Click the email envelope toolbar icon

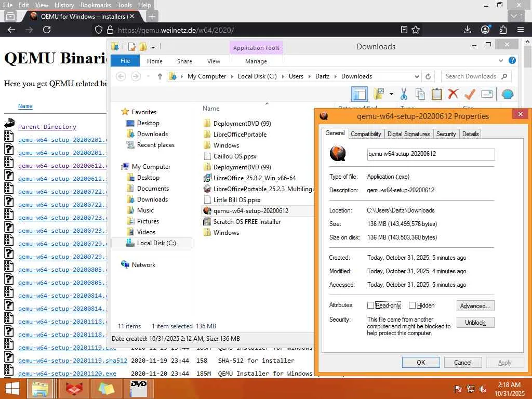tap(486, 94)
